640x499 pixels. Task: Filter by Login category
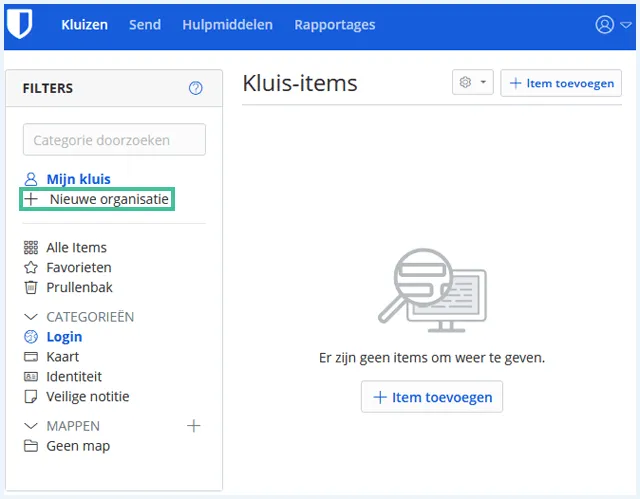(64, 337)
